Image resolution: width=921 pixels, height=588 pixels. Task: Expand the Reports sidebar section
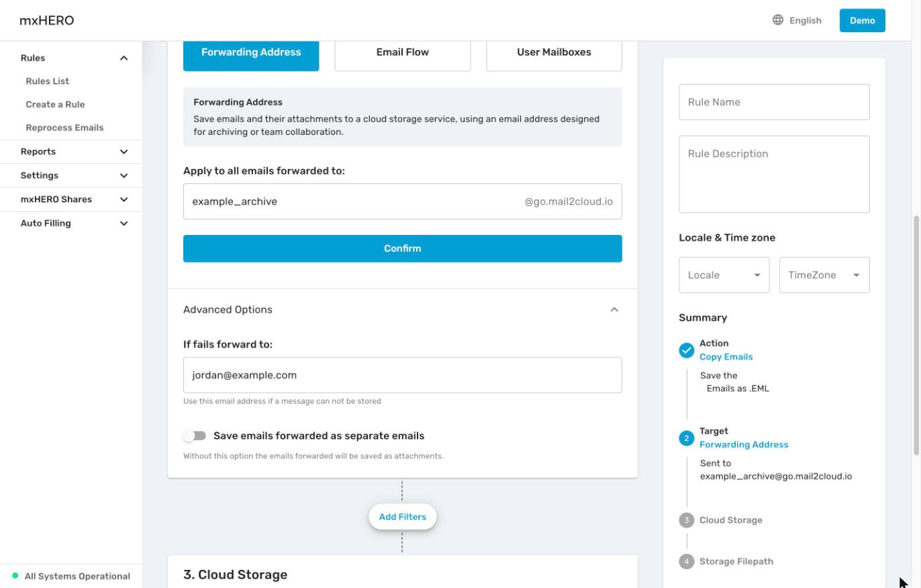124,152
